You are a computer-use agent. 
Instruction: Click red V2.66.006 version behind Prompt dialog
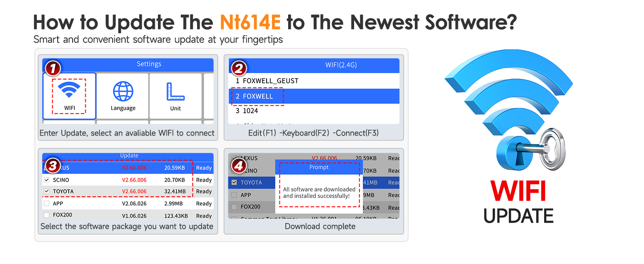tap(324, 158)
